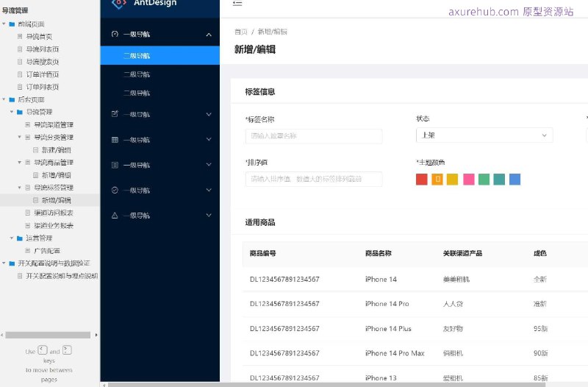Viewport: 588px width, 387px height.
Task: Click the blue folder icon of 前端页面
Action: (12, 24)
